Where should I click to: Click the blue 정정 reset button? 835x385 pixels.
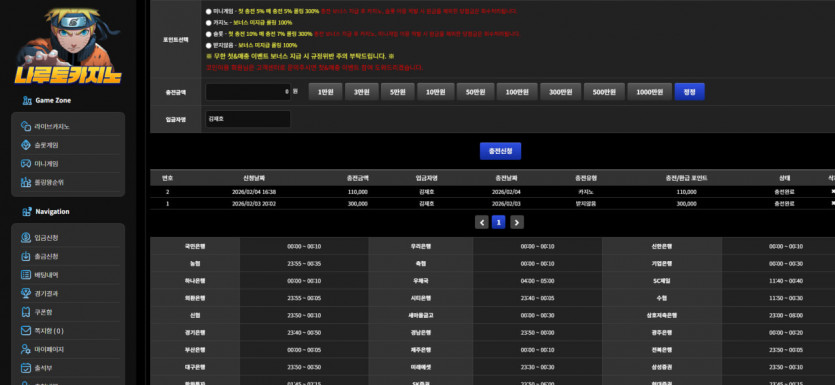pos(690,92)
